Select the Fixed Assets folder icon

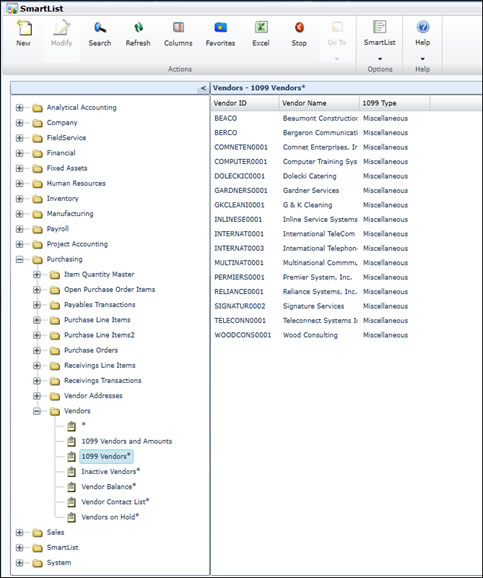(37, 168)
